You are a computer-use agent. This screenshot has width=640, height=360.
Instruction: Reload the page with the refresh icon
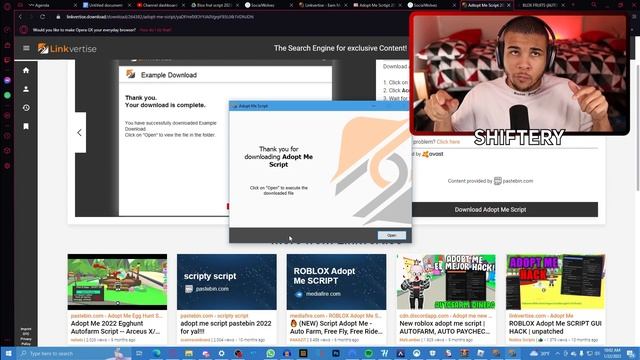pyautogui.click(x=42, y=17)
